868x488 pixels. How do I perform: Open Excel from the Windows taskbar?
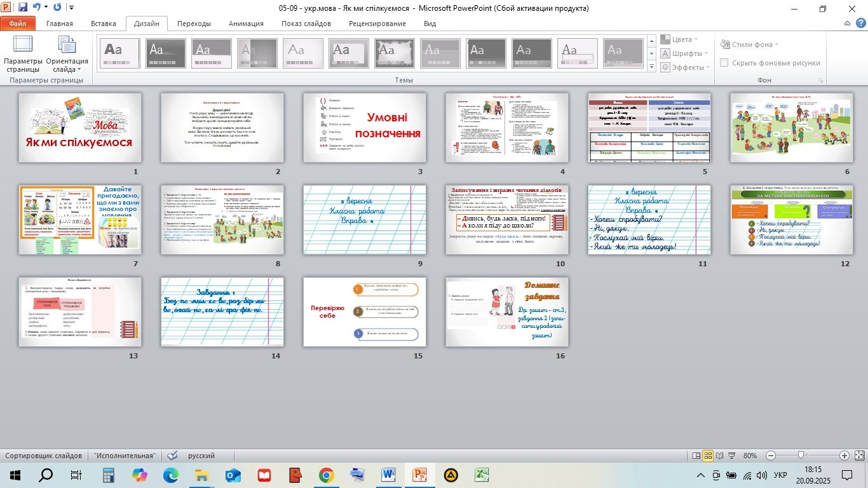(482, 475)
